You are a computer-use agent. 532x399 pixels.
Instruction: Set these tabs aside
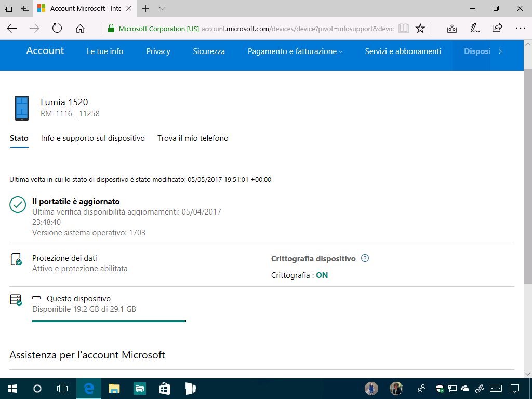[x=25, y=8]
